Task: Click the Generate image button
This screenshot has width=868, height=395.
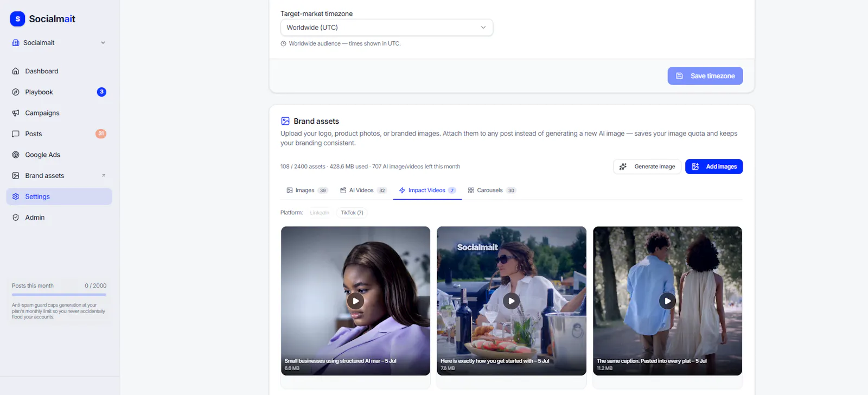Action: [x=647, y=167]
